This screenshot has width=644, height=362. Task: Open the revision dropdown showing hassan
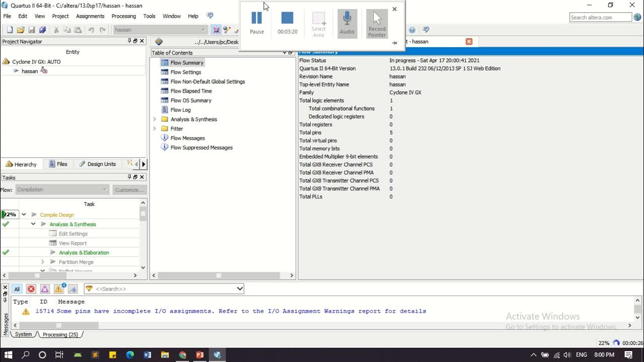[x=160, y=30]
